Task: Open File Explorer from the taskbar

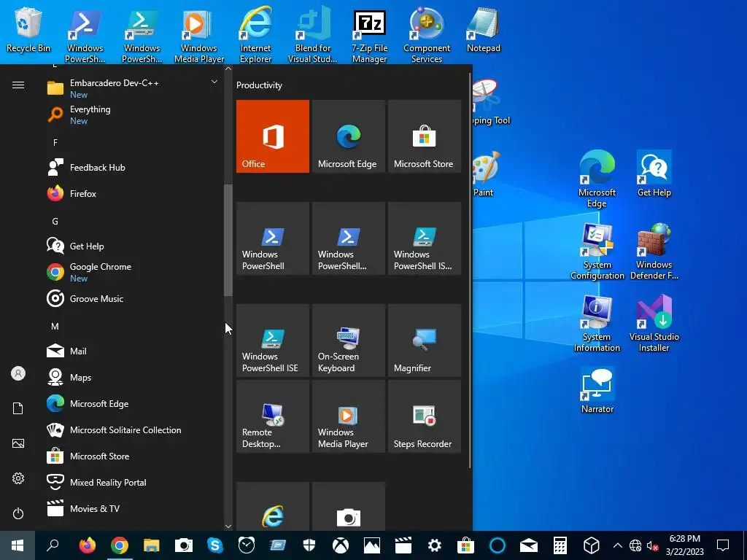Action: pos(152,545)
